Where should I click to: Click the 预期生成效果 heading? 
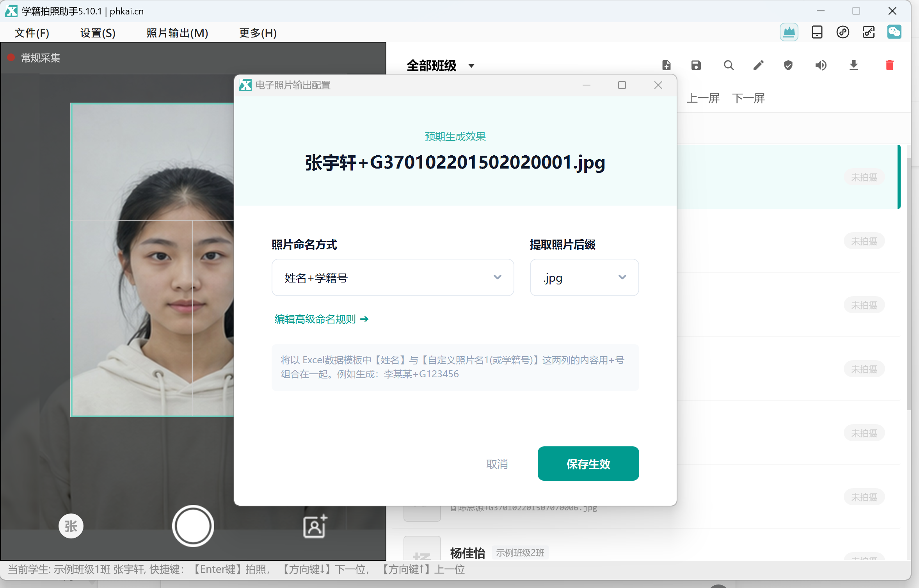click(455, 137)
